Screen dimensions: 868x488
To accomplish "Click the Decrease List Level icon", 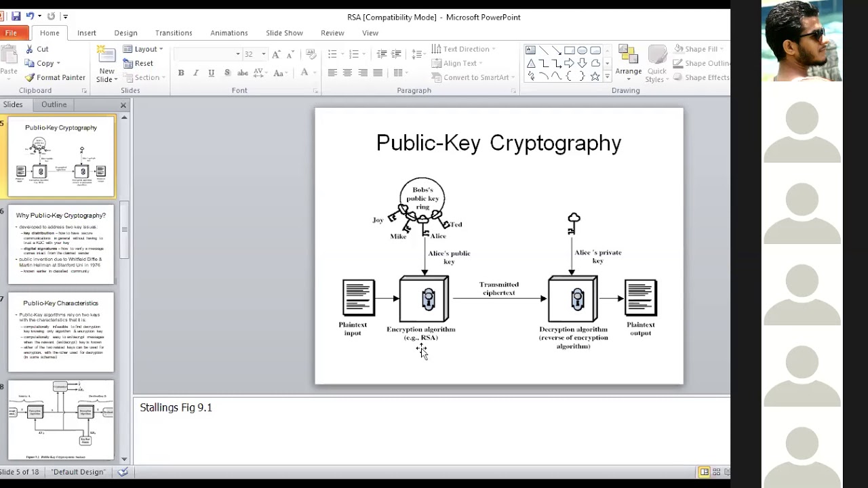I will coord(382,54).
